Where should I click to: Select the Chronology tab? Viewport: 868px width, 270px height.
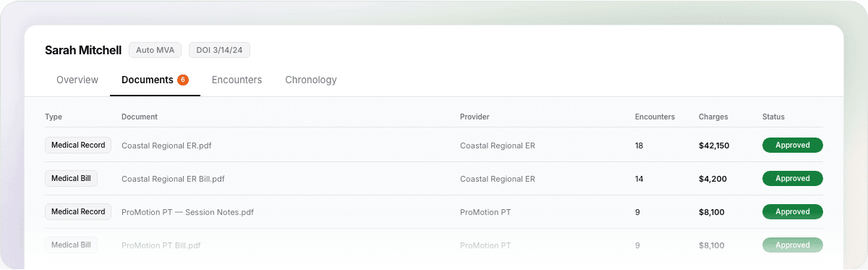[x=311, y=80]
